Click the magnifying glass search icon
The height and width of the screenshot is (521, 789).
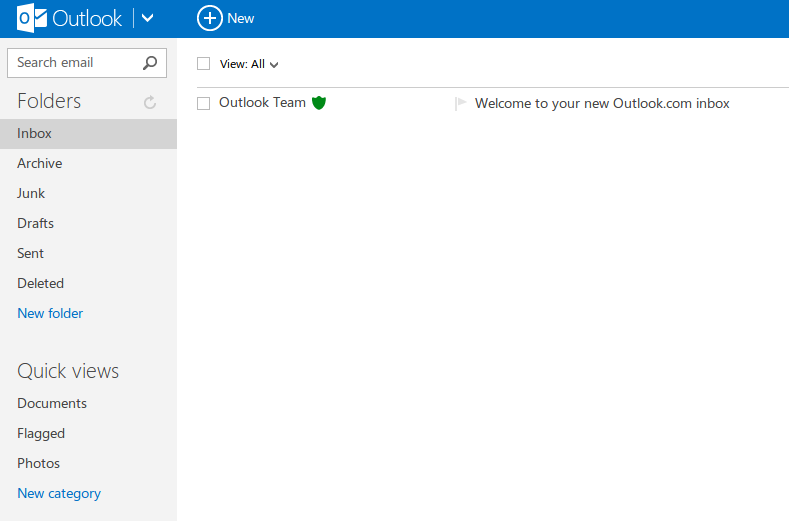pyautogui.click(x=150, y=63)
